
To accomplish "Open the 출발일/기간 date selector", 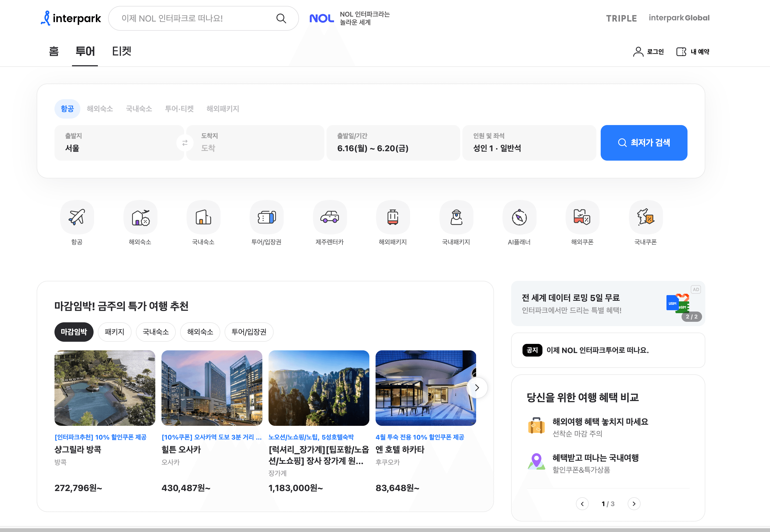I will click(393, 143).
